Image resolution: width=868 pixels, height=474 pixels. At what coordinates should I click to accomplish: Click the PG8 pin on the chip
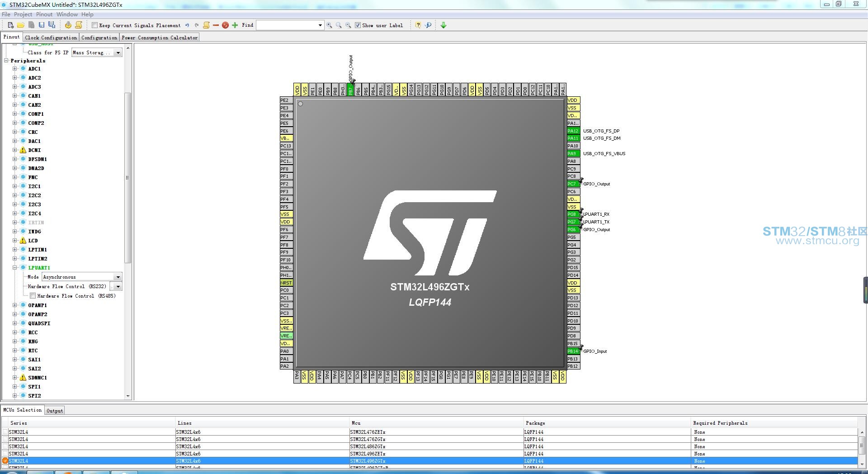(573, 214)
